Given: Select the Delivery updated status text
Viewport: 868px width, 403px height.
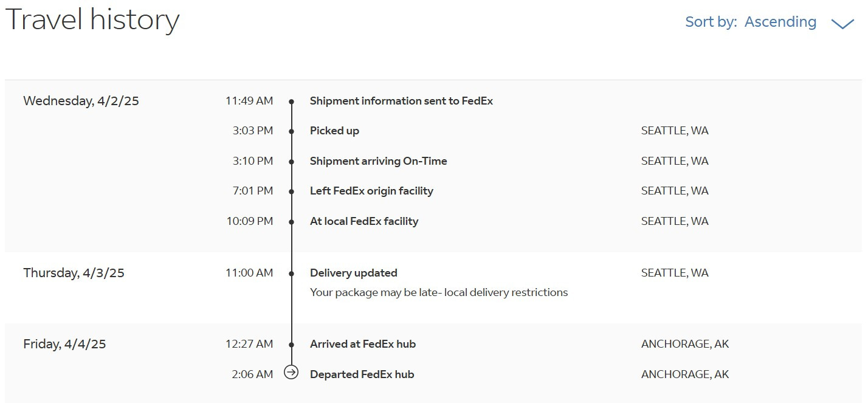Looking at the screenshot, I should 354,273.
